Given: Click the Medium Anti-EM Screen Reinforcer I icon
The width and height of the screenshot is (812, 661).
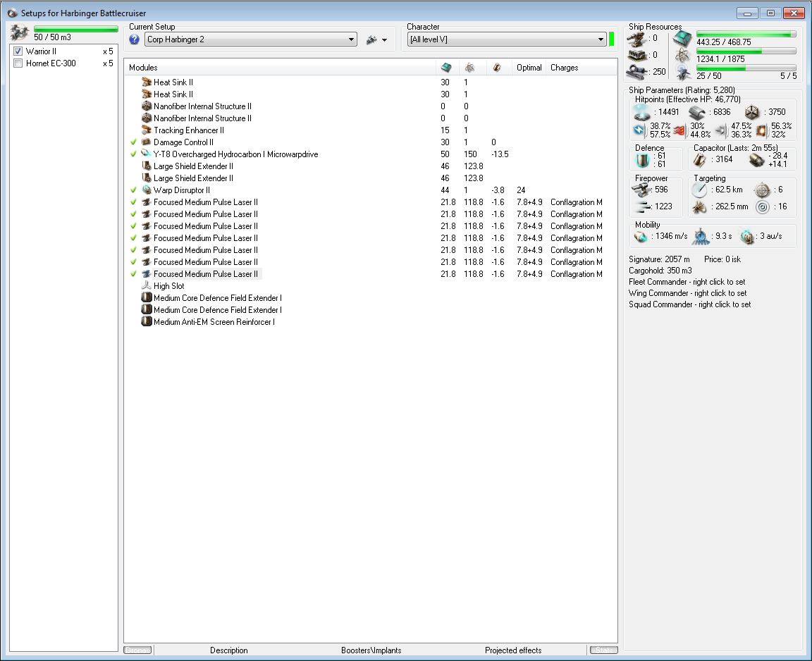Looking at the screenshot, I should [x=147, y=321].
